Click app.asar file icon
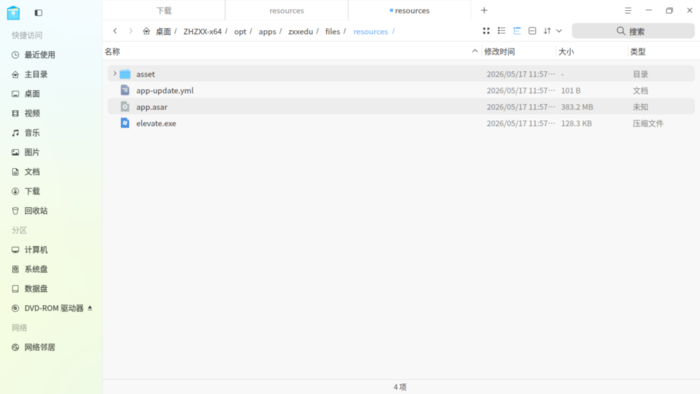The width and height of the screenshot is (700, 394). (x=125, y=107)
